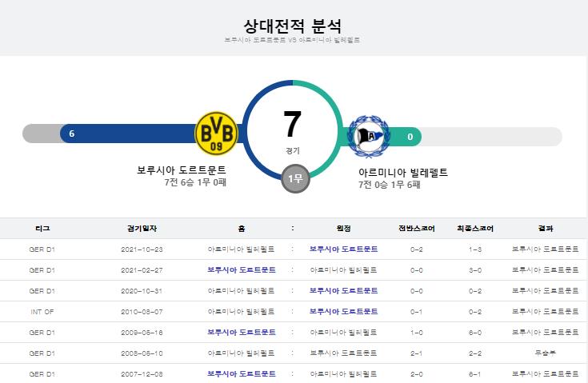
Task: Click the result cell in the 2021-10-23 row
Action: [546, 249]
